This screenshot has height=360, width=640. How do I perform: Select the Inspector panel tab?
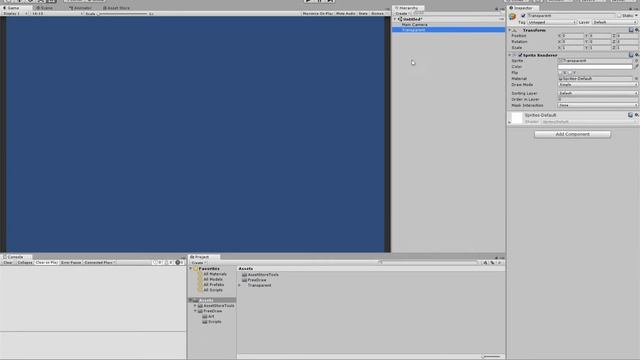[522, 8]
